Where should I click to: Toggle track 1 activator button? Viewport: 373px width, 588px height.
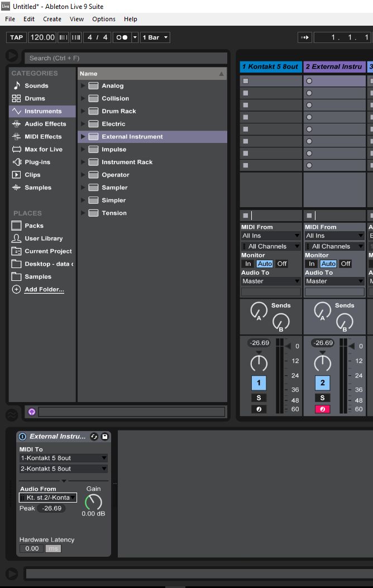tap(259, 383)
